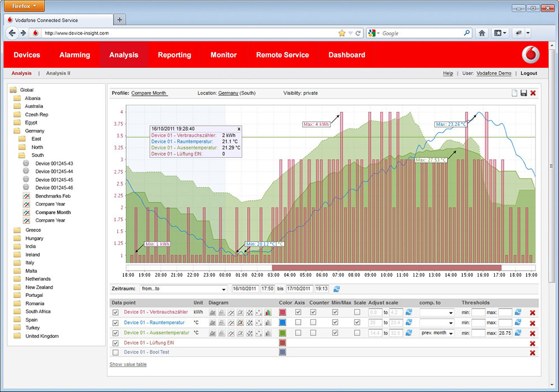Select straight line diagram for Aussentemperatur
Image resolution: width=559 pixels, height=392 pixels.
pyautogui.click(x=231, y=333)
